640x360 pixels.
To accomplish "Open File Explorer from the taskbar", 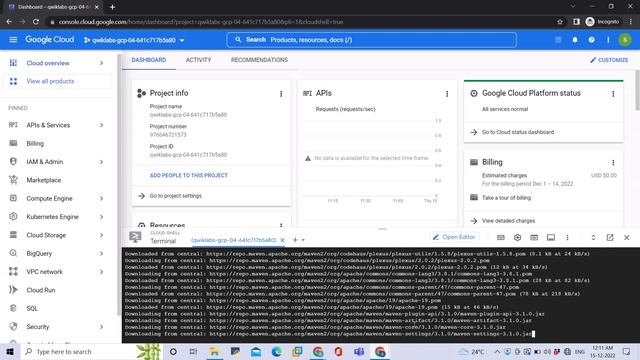I will click(x=214, y=351).
